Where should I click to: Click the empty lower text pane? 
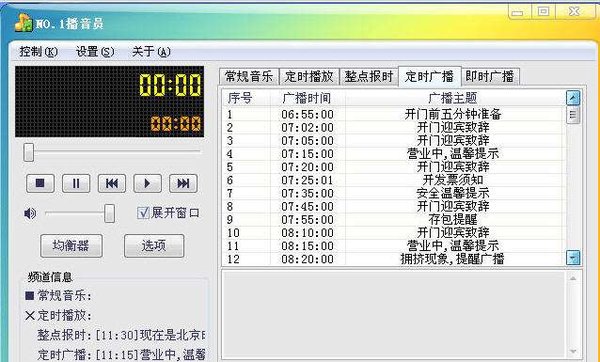[393, 315]
